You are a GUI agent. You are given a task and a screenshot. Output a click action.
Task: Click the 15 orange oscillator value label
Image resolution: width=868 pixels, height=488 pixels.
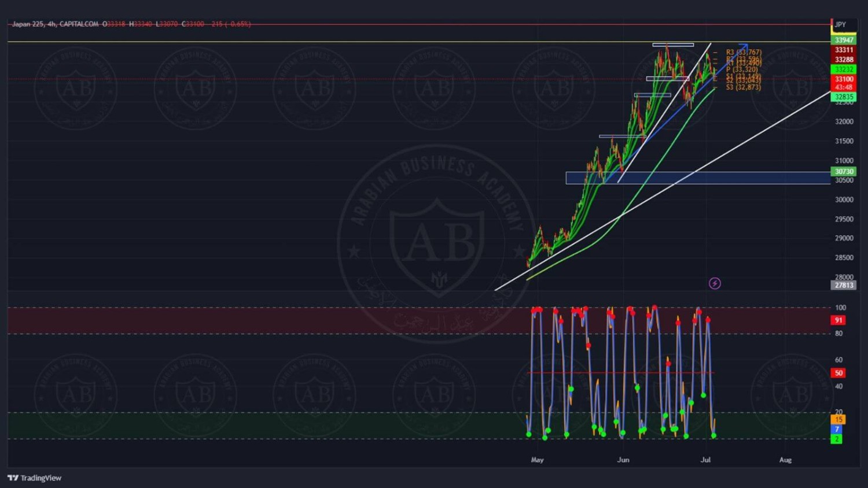[x=838, y=419]
